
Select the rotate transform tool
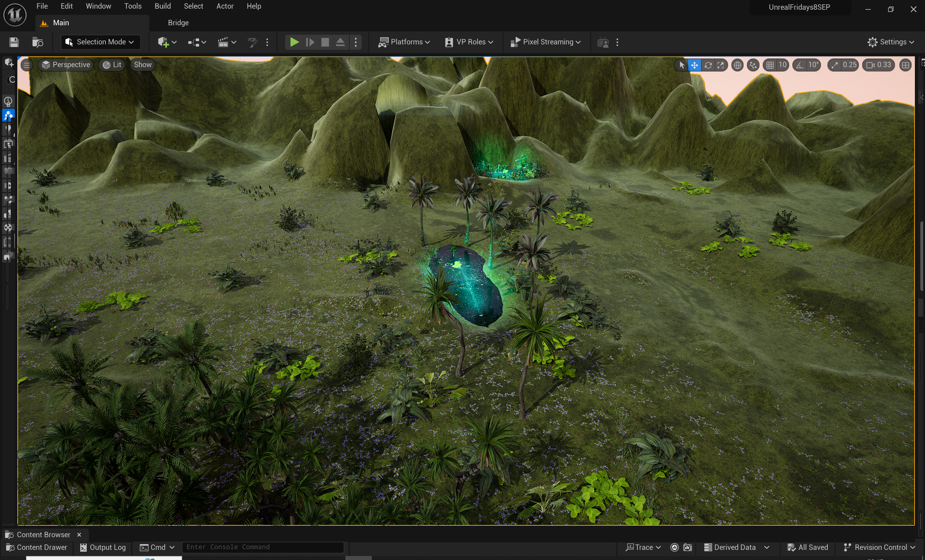(x=707, y=65)
